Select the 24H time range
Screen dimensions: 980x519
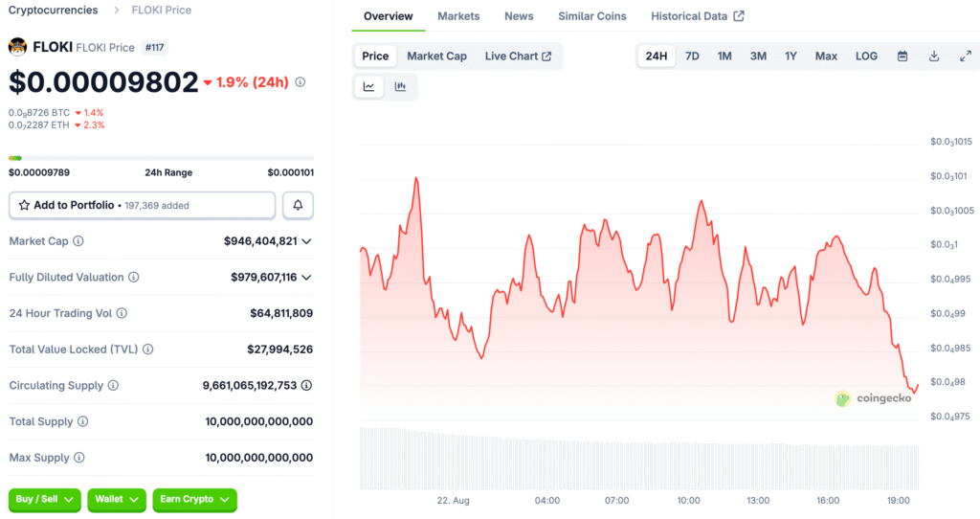[657, 56]
